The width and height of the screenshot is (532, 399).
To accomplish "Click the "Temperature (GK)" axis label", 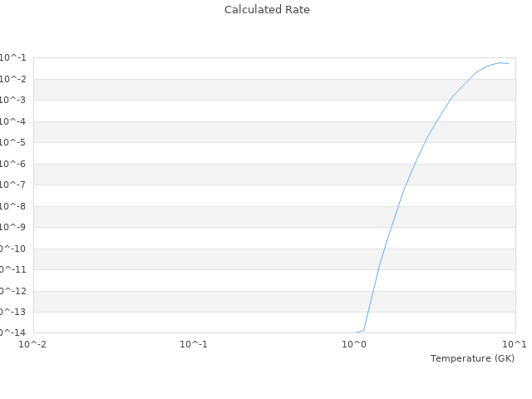I will click(472, 358).
